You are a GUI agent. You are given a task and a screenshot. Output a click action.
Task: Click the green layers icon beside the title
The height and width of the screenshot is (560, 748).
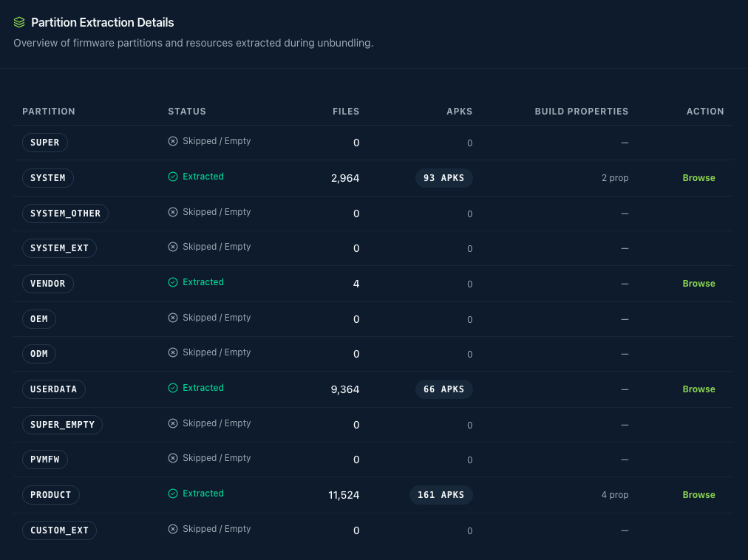(19, 22)
